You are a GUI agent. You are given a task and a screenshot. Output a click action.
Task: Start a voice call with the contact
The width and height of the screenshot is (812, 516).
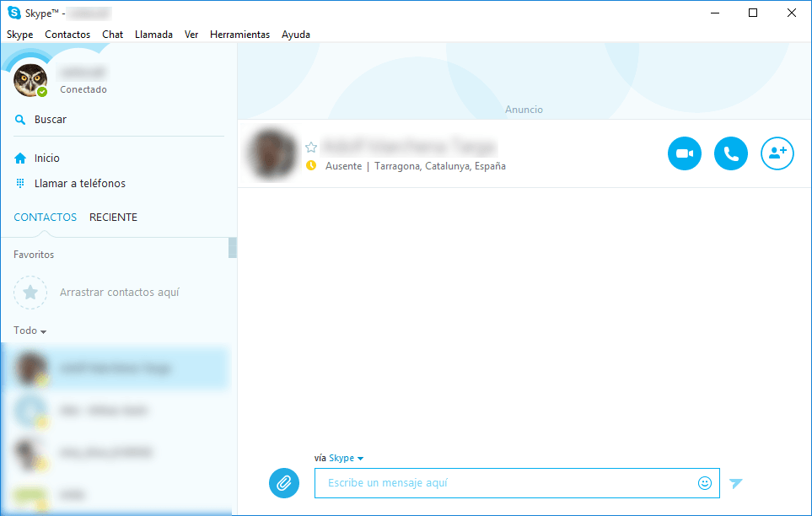(x=731, y=153)
